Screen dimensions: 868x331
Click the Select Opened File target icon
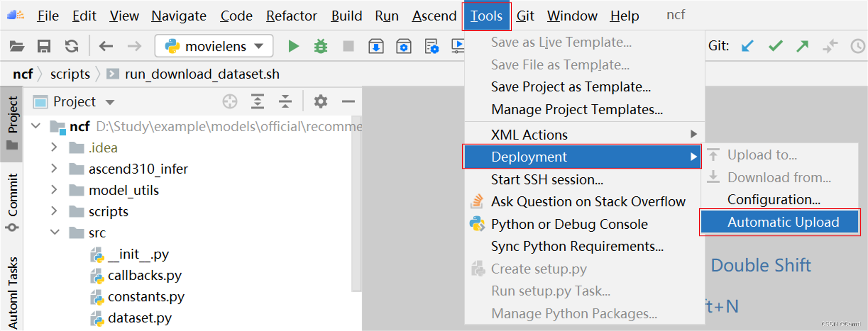[230, 101]
